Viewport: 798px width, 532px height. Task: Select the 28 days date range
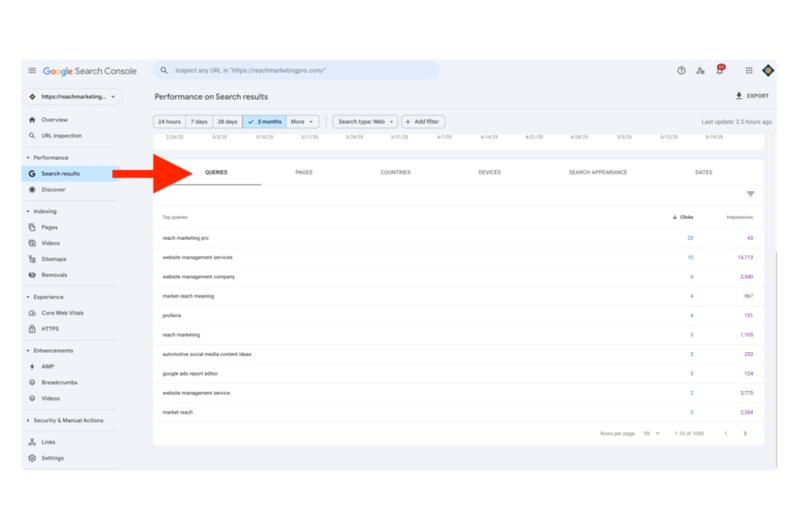(x=228, y=122)
